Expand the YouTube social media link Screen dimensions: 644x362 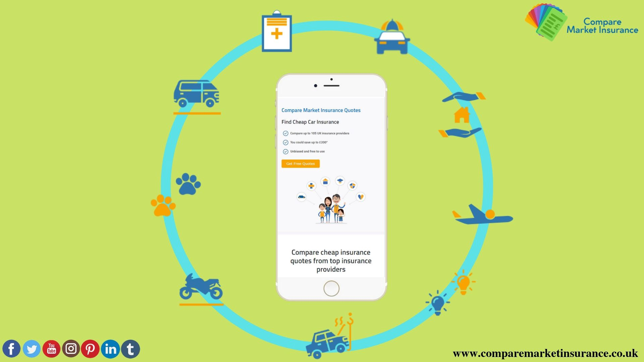point(50,349)
